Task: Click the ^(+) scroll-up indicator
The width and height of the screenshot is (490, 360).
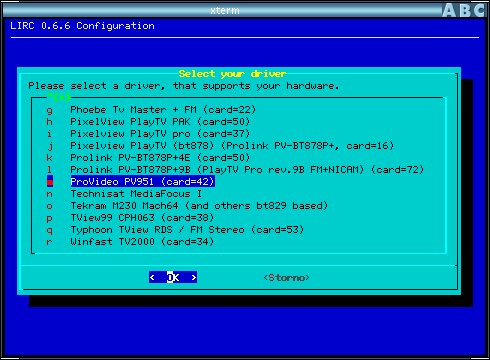Action: [59, 97]
